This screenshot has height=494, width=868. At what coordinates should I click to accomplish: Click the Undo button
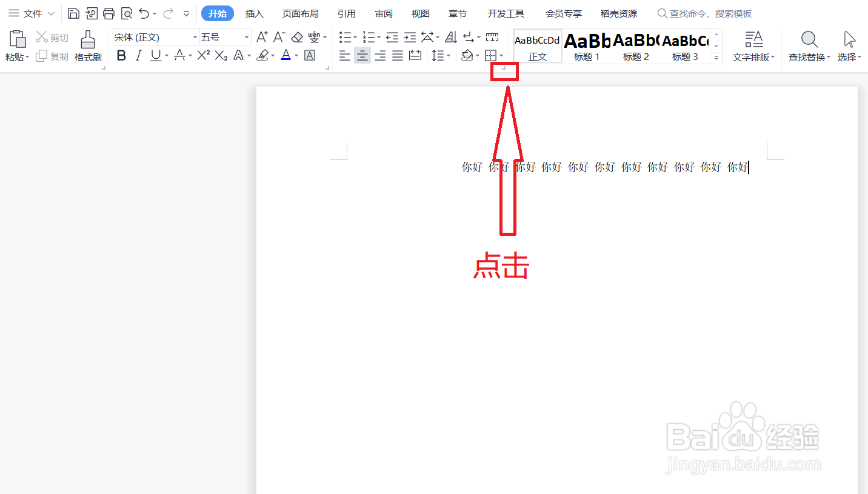tap(143, 12)
